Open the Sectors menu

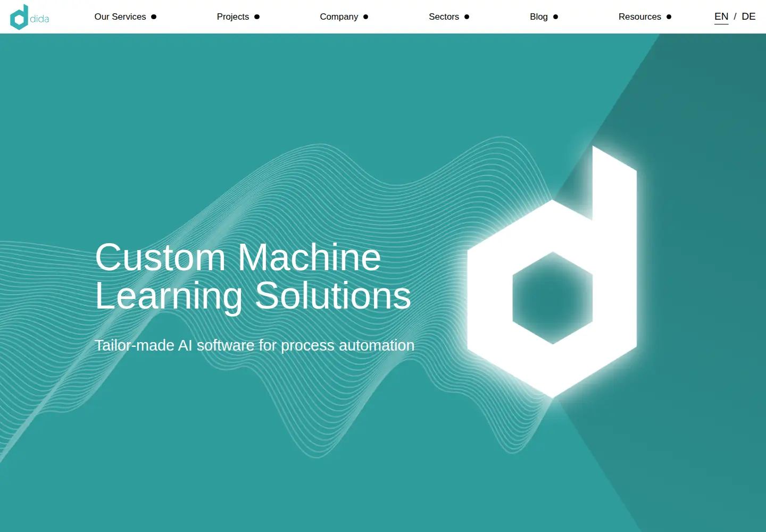444,16
